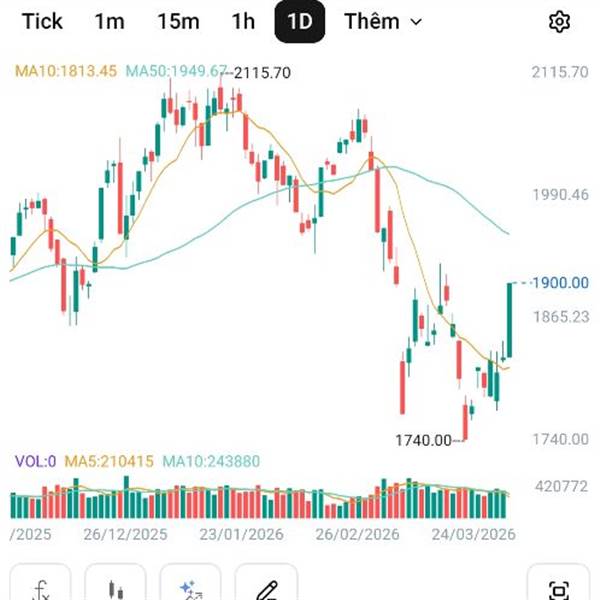Open the fx indicators button
Viewport: 600px width, 600px height.
click(x=41, y=588)
